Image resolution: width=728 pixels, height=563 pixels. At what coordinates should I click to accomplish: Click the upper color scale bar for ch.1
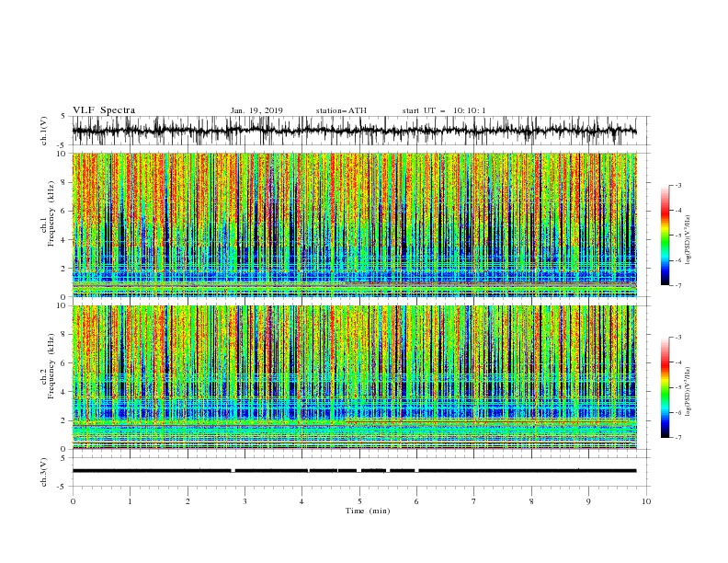click(x=665, y=236)
